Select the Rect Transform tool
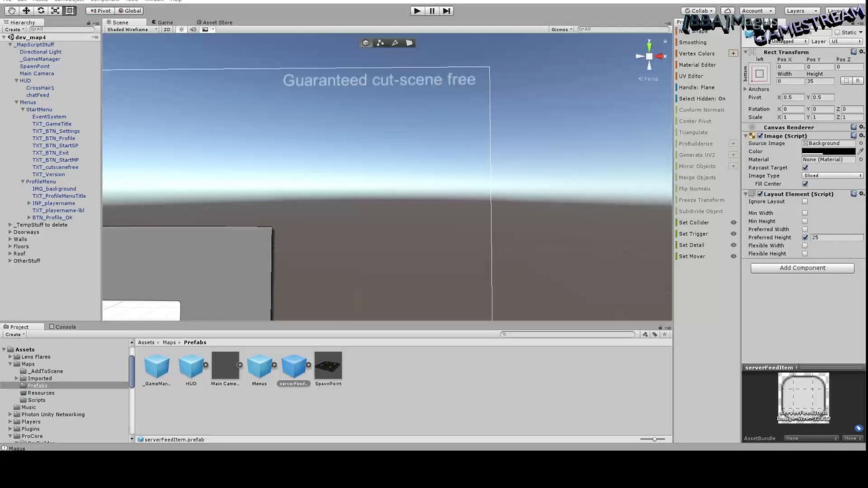 pos(70,11)
